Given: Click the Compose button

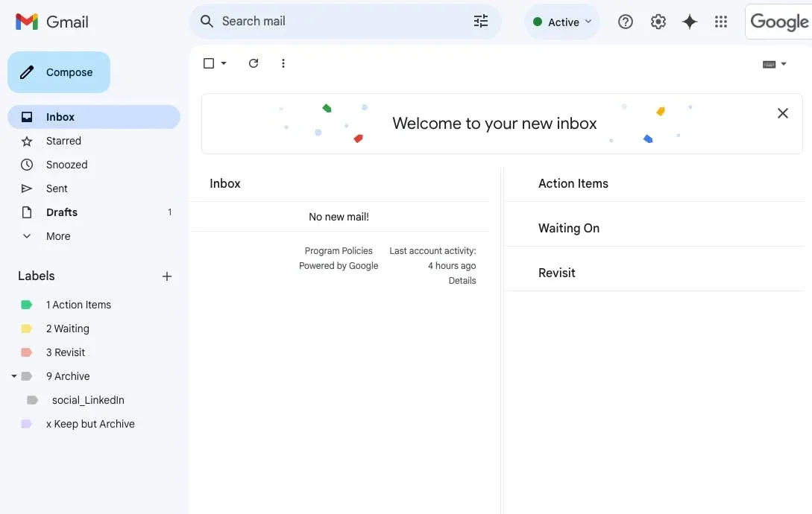Looking at the screenshot, I should coord(58,72).
